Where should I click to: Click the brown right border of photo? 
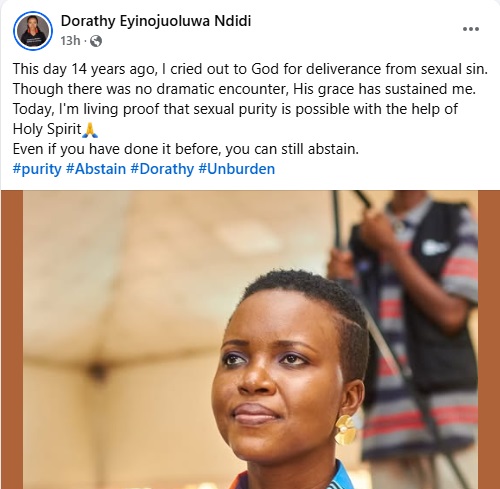tap(489, 339)
